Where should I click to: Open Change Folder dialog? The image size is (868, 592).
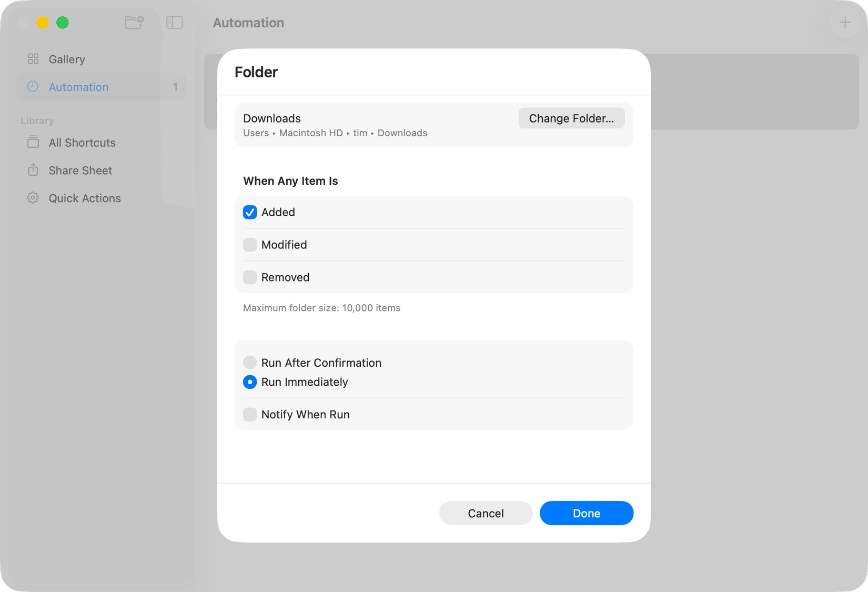[x=571, y=118]
